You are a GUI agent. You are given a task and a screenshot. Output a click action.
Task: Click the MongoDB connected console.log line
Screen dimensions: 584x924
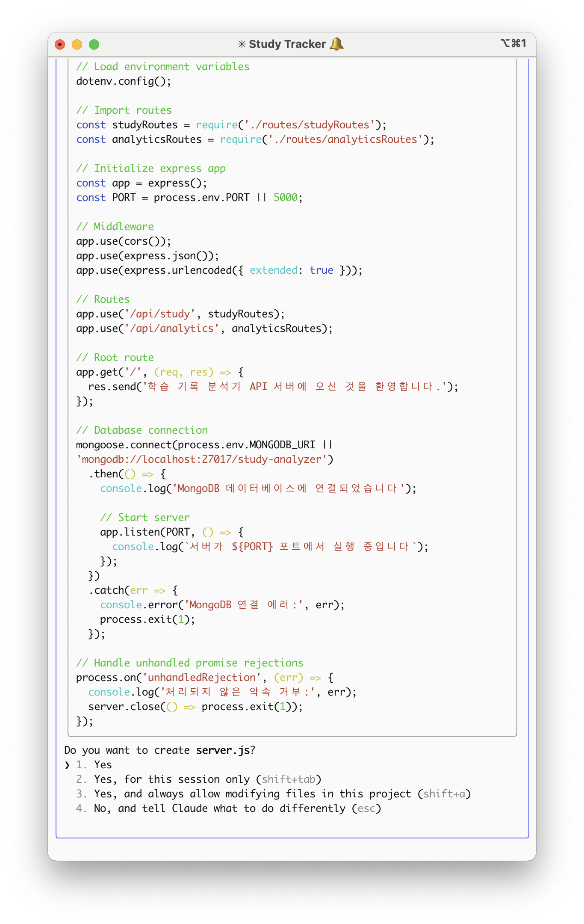pyautogui.click(x=258, y=488)
